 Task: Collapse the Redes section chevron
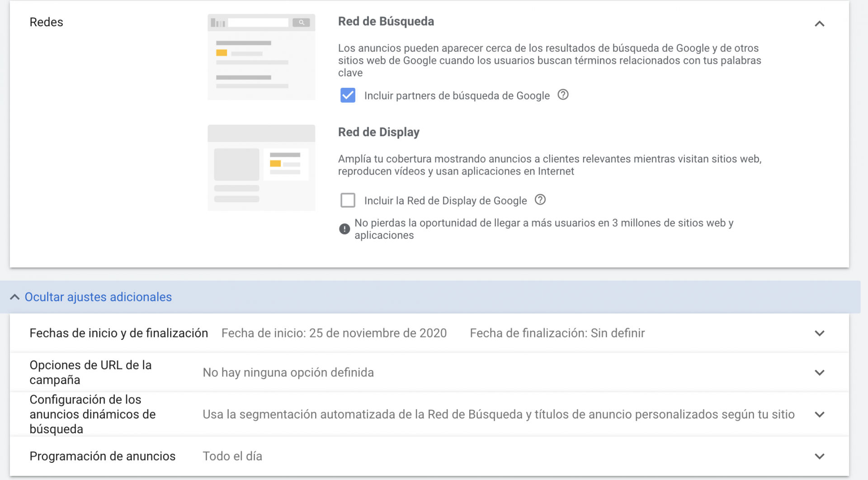coord(820,24)
